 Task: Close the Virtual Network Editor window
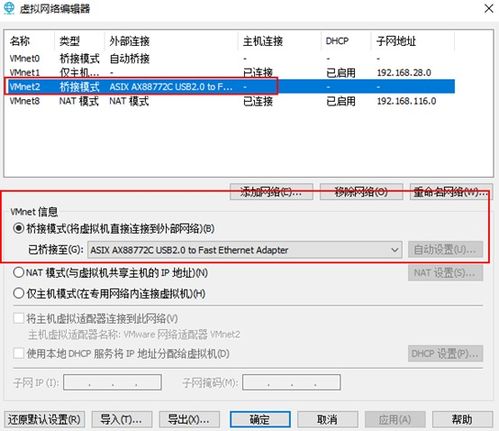(x=489, y=9)
